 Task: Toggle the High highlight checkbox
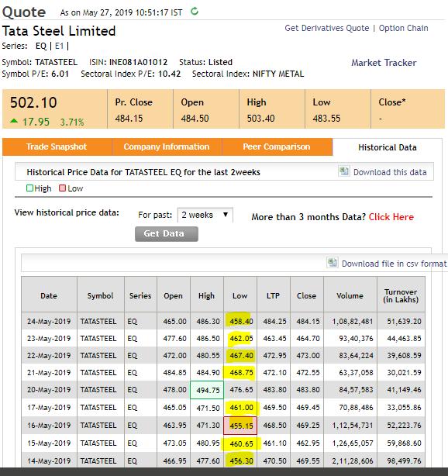click(29, 188)
